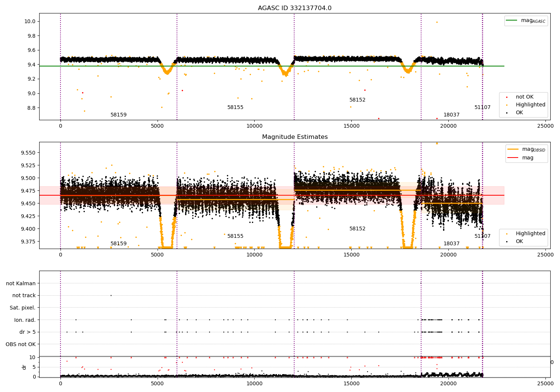Click the 9.500 y-axis tick label
This screenshot has height=392, width=560.
[28, 178]
